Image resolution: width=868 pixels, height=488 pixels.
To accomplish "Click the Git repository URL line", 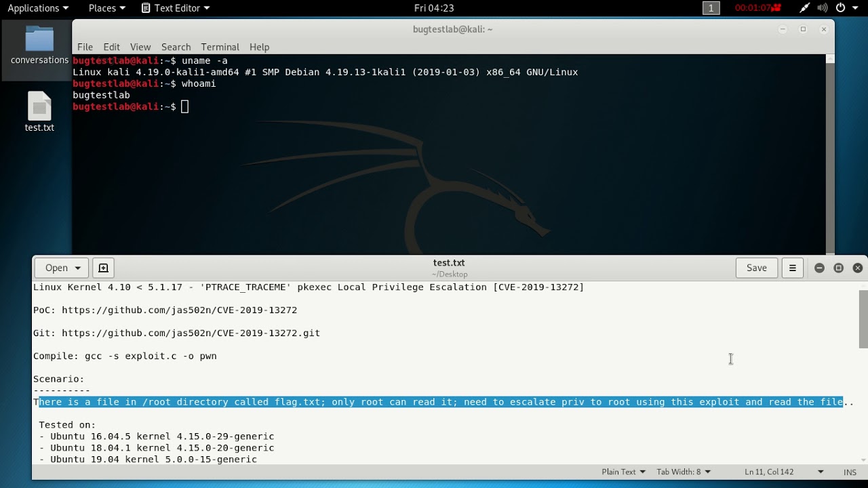I will click(176, 333).
